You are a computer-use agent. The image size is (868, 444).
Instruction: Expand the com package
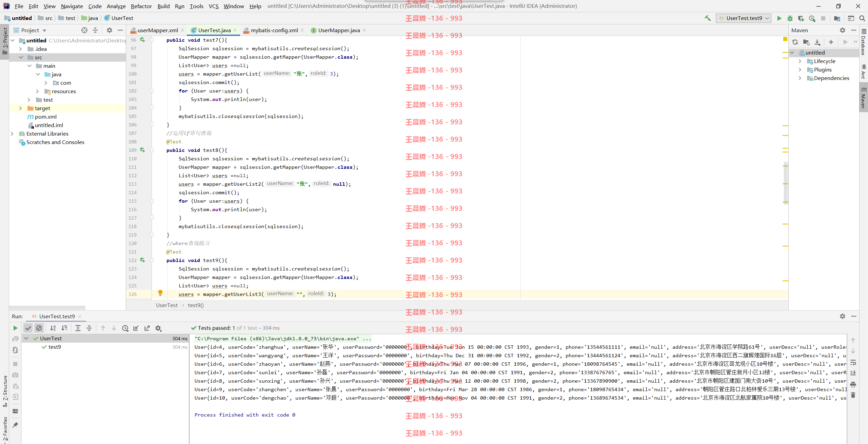46,83
